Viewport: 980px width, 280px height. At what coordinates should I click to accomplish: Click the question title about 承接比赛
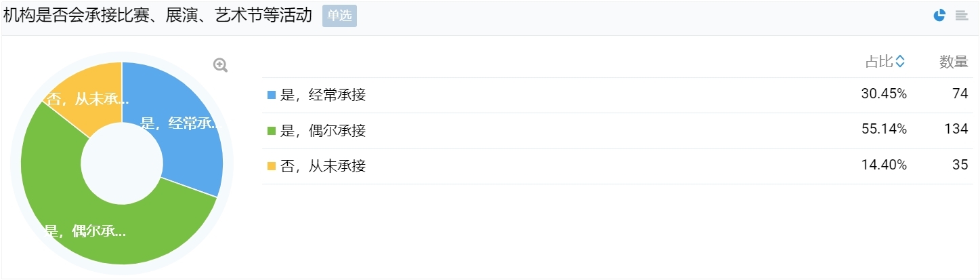(158, 16)
